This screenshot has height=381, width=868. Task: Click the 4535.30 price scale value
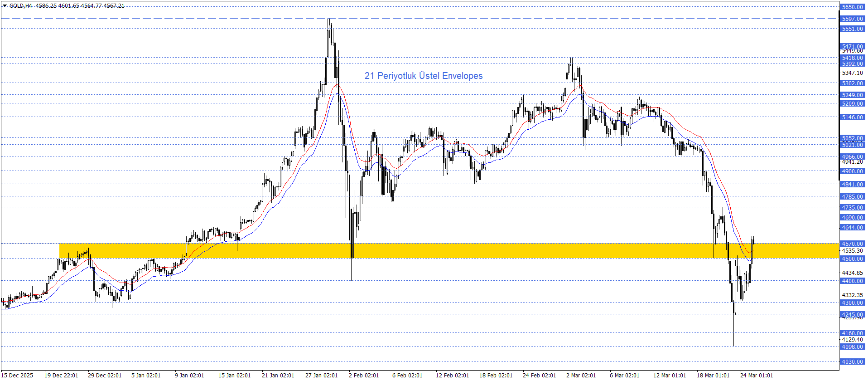(x=852, y=251)
